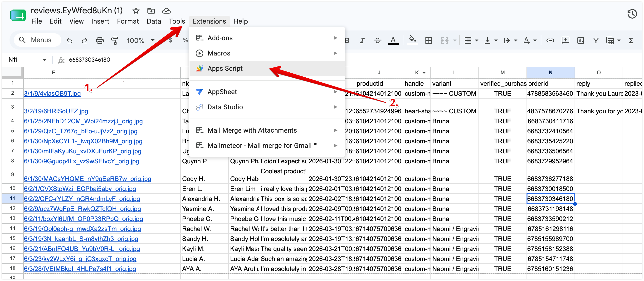Open the Edit menu
Viewport: 644px width, 281px height.
coord(55,21)
